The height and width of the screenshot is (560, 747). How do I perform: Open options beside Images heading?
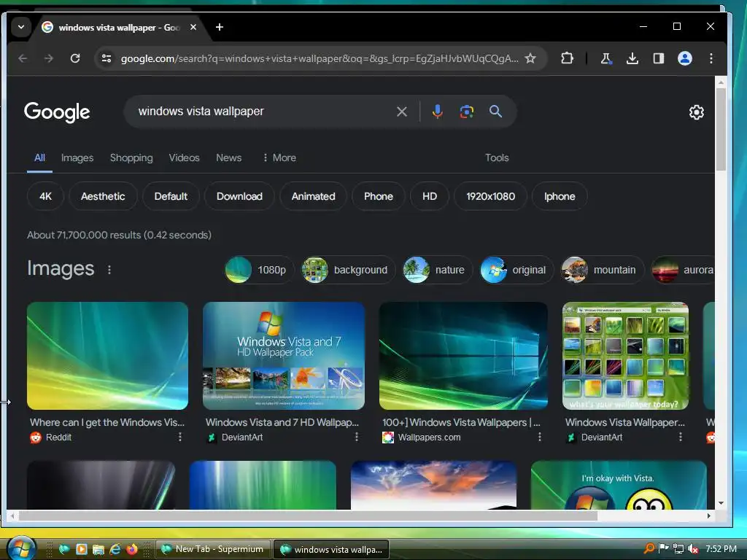coord(109,270)
